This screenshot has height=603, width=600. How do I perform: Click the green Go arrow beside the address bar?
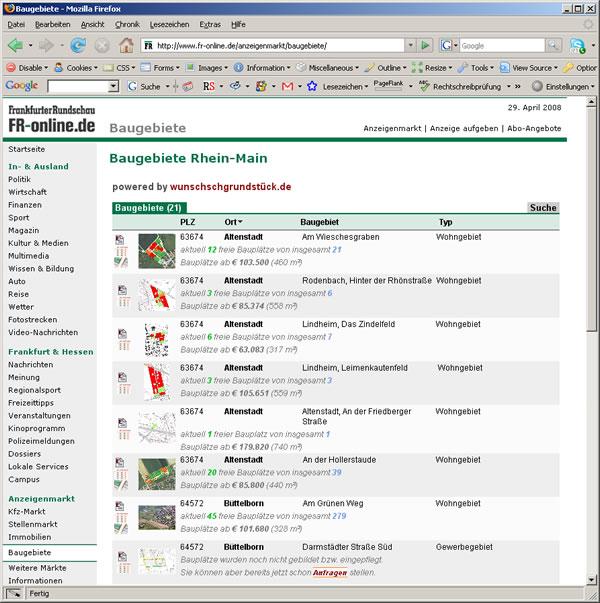click(x=425, y=46)
